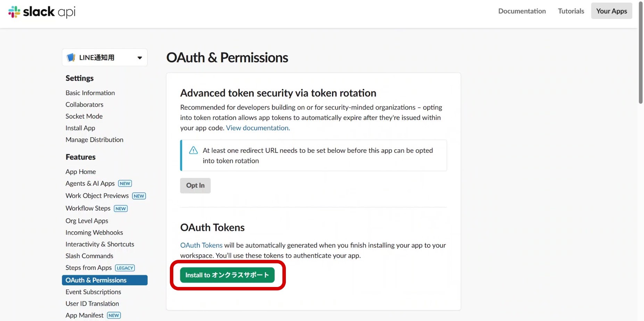
Task: Open Agents & AI Apps page
Action: [90, 183]
